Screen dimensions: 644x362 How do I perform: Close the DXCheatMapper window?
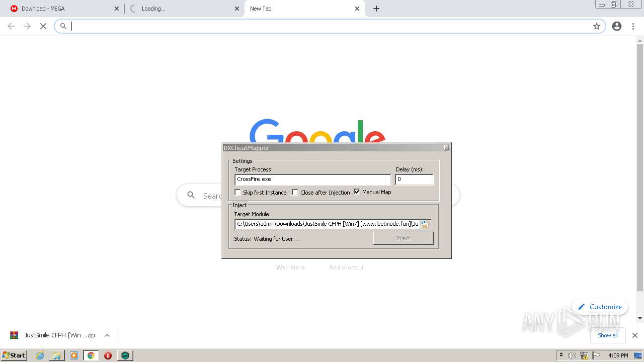tap(446, 147)
